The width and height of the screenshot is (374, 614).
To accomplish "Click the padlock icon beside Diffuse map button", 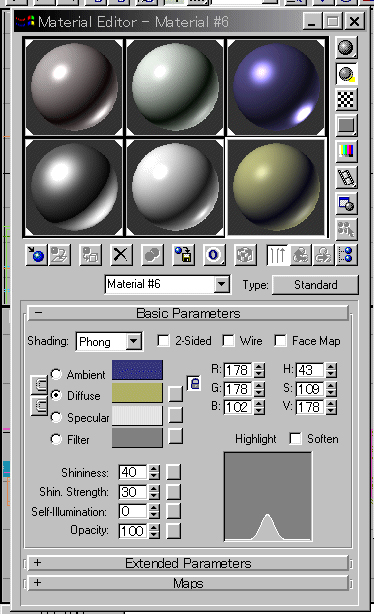I will click(195, 384).
